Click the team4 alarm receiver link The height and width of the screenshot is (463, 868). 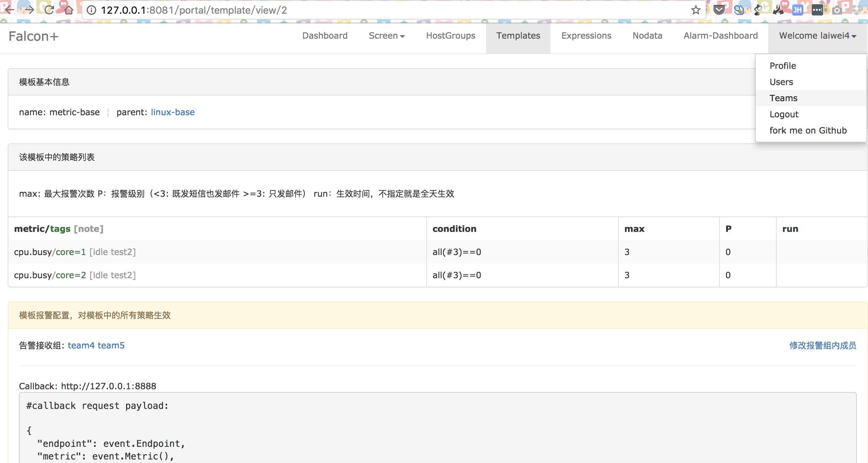point(81,345)
